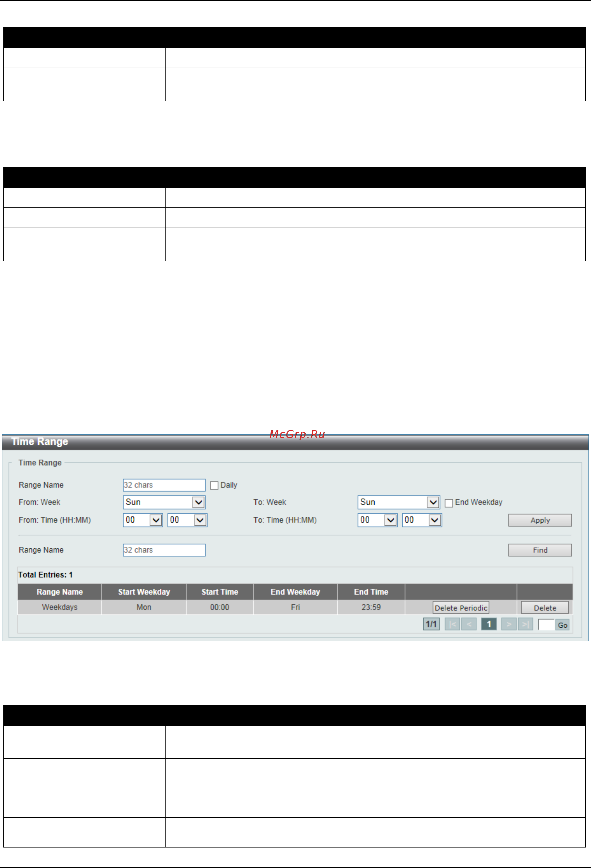
Task: Click the Range Name column header
Action: click(x=60, y=592)
